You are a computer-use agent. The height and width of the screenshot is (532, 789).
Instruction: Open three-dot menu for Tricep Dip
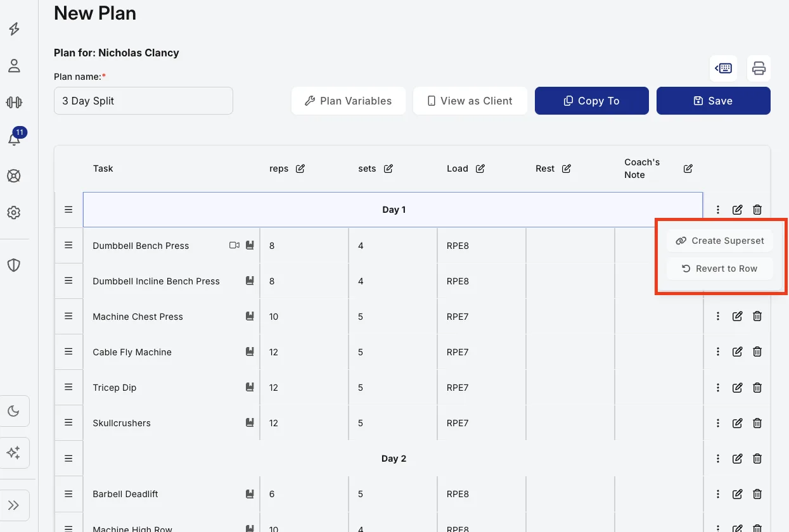pos(718,388)
